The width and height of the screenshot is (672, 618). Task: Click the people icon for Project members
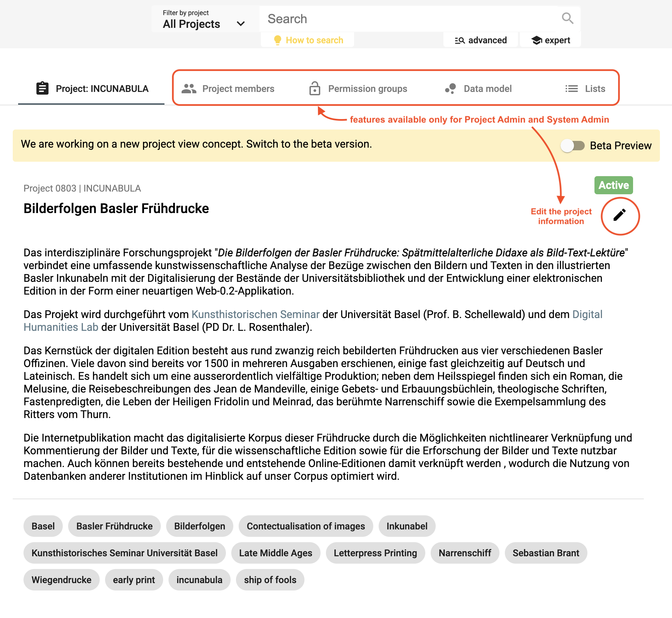189,89
